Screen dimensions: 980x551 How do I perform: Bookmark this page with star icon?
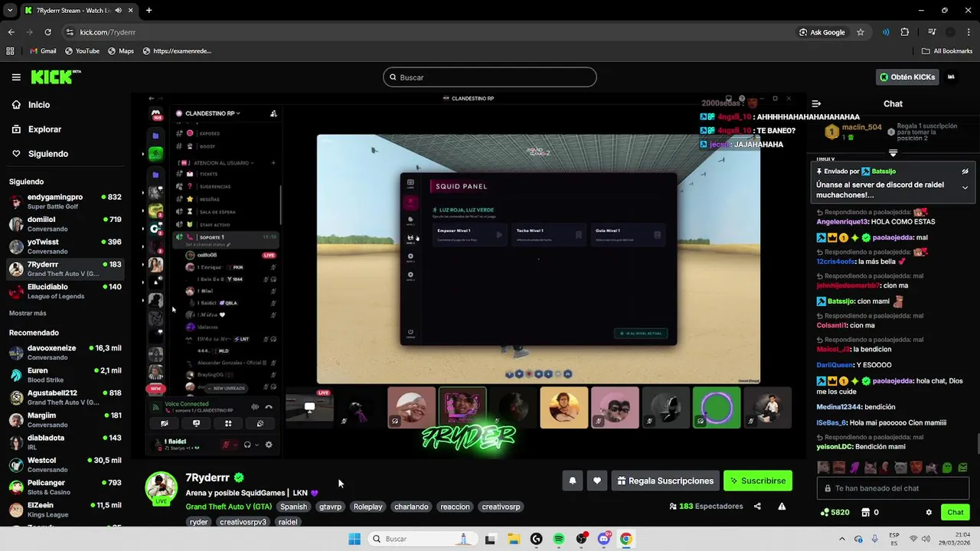(861, 32)
